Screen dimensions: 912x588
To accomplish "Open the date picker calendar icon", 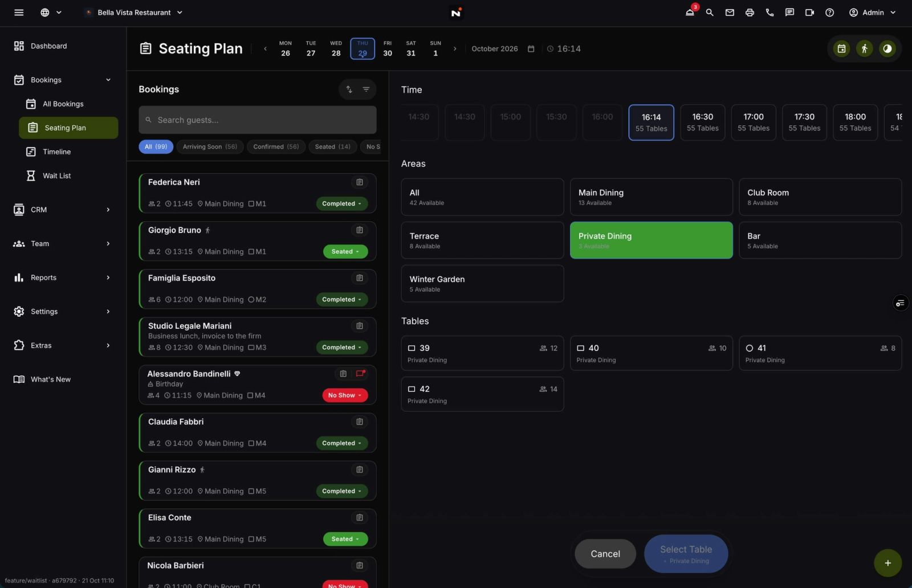I will [x=531, y=49].
